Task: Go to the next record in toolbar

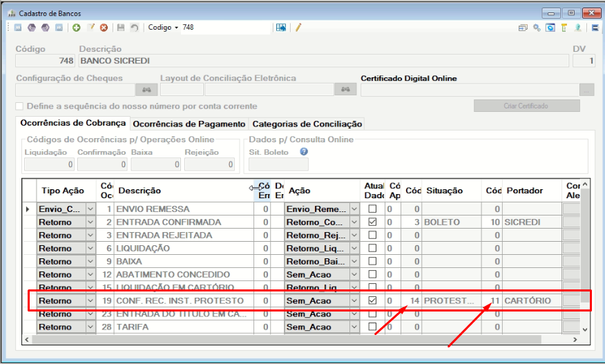Action: pyautogui.click(x=45, y=28)
